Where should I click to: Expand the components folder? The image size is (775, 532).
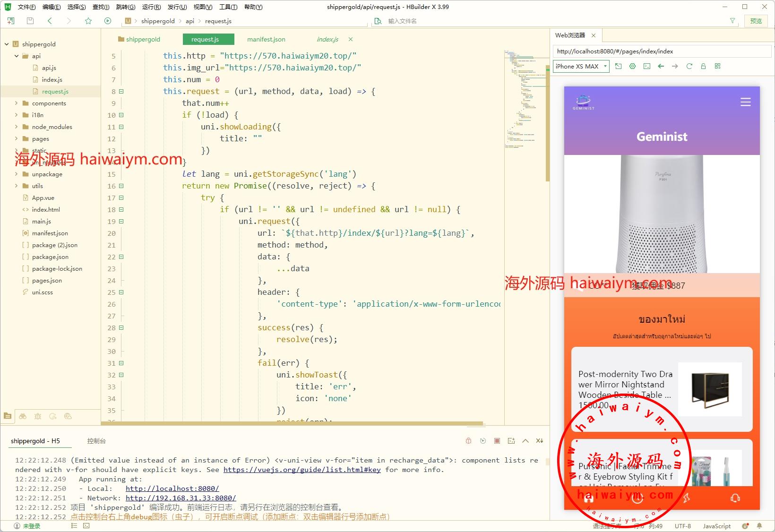pyautogui.click(x=16, y=103)
